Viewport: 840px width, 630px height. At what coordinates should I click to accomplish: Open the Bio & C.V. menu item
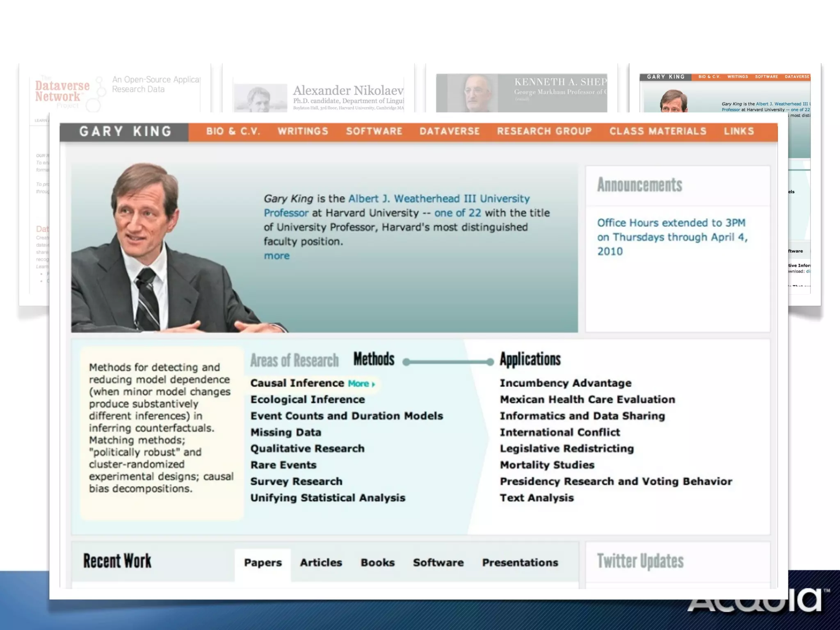233,131
